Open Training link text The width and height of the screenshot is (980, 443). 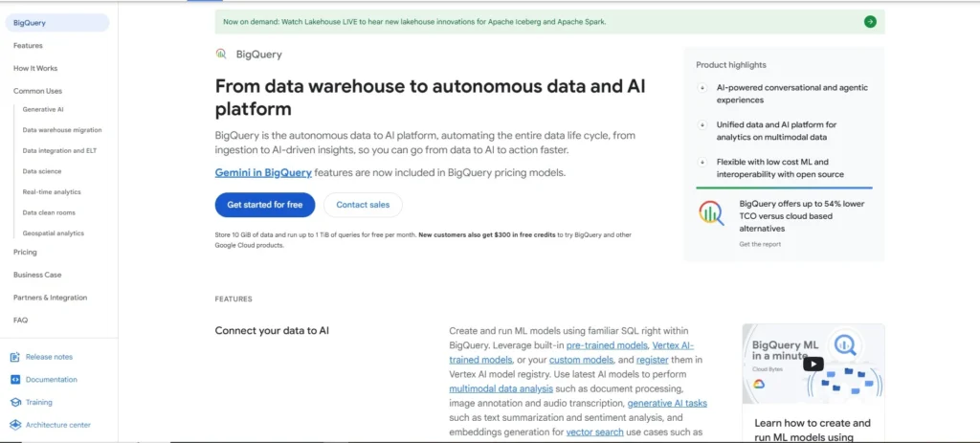click(38, 403)
